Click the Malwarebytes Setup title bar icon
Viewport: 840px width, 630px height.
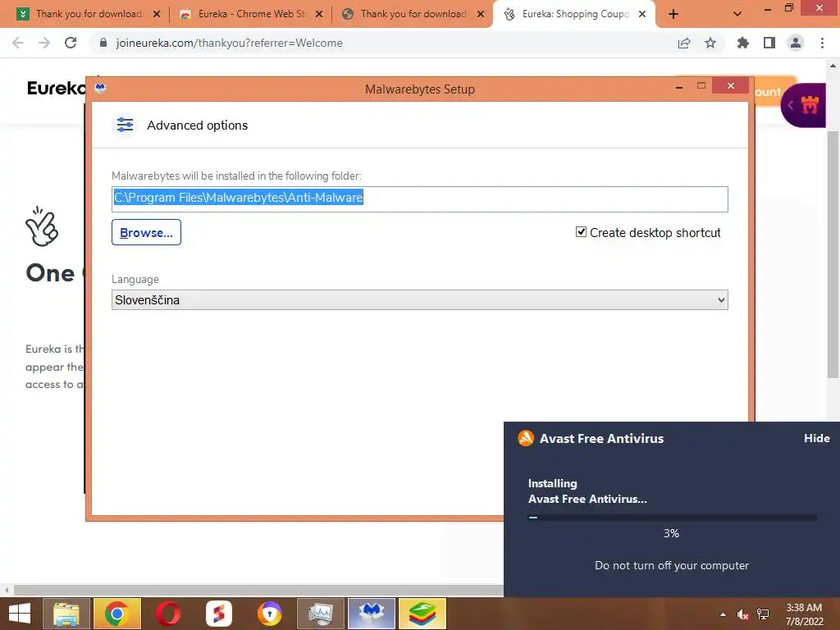(100, 88)
